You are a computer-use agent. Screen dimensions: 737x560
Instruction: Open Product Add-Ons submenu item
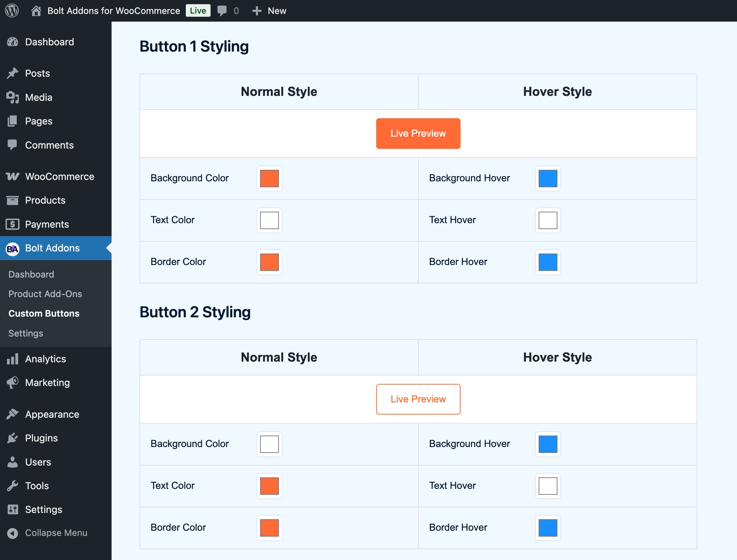pos(45,294)
